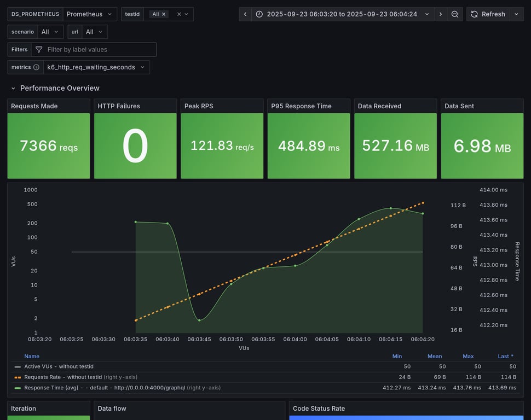The height and width of the screenshot is (420, 531).
Task: Click the green Response Time color swatch
Action: 18,388
